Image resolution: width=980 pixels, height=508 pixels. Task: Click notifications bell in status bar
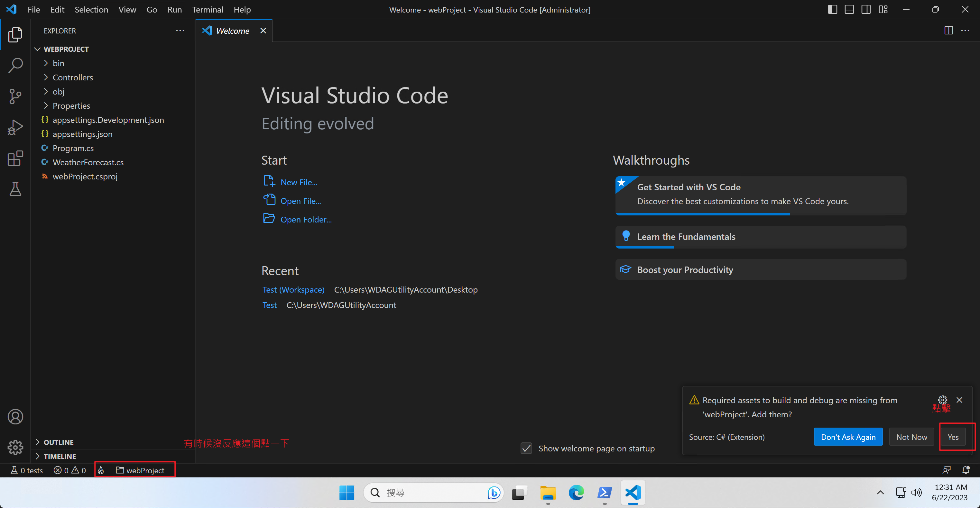(x=966, y=470)
